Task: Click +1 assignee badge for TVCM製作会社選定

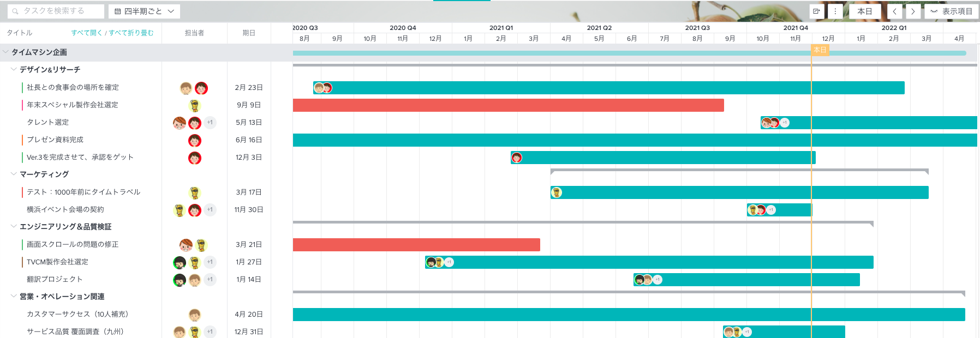Action: coord(210,262)
